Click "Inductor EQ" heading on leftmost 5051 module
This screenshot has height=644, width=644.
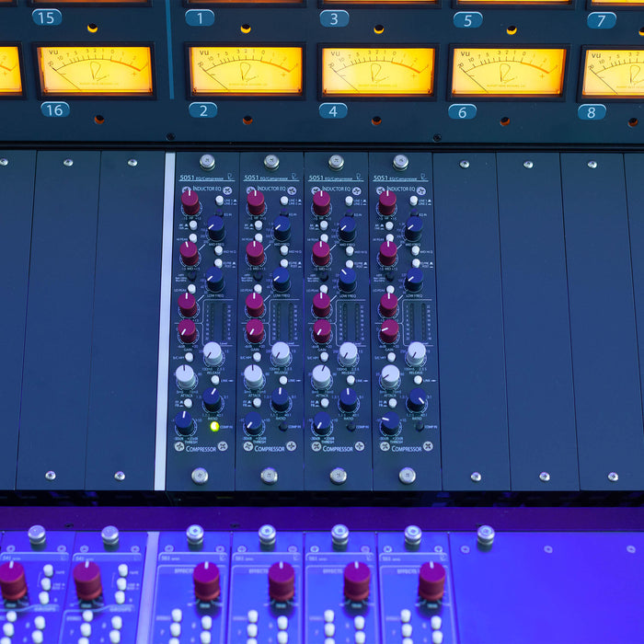pos(207,189)
